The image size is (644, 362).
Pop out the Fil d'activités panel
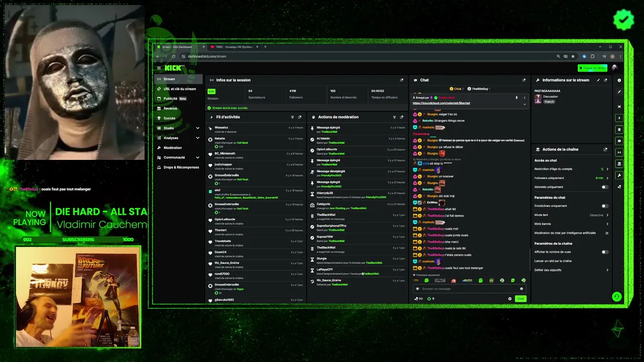tap(300, 117)
